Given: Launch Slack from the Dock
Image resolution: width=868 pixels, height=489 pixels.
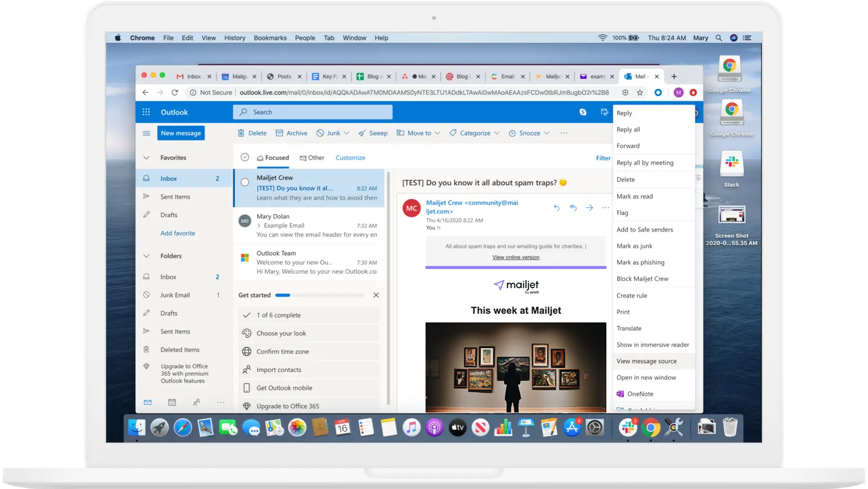Looking at the screenshot, I should 628,427.
